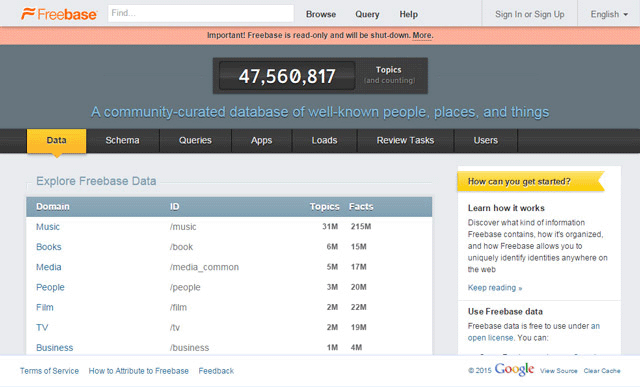Select the Review Tasks tab
640x387 pixels.
(405, 140)
